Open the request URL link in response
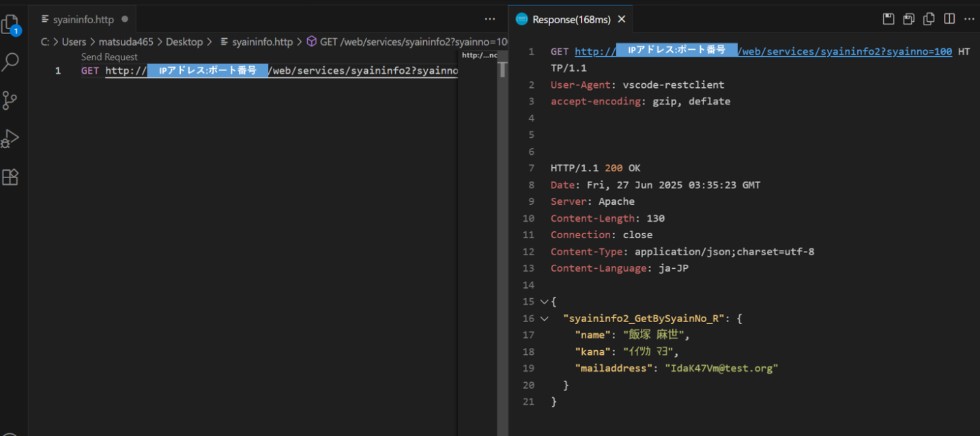The image size is (980, 436). [763, 51]
